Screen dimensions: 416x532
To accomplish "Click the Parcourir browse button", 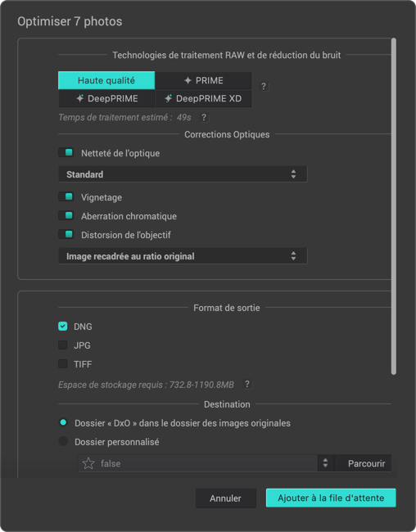I will 364,463.
